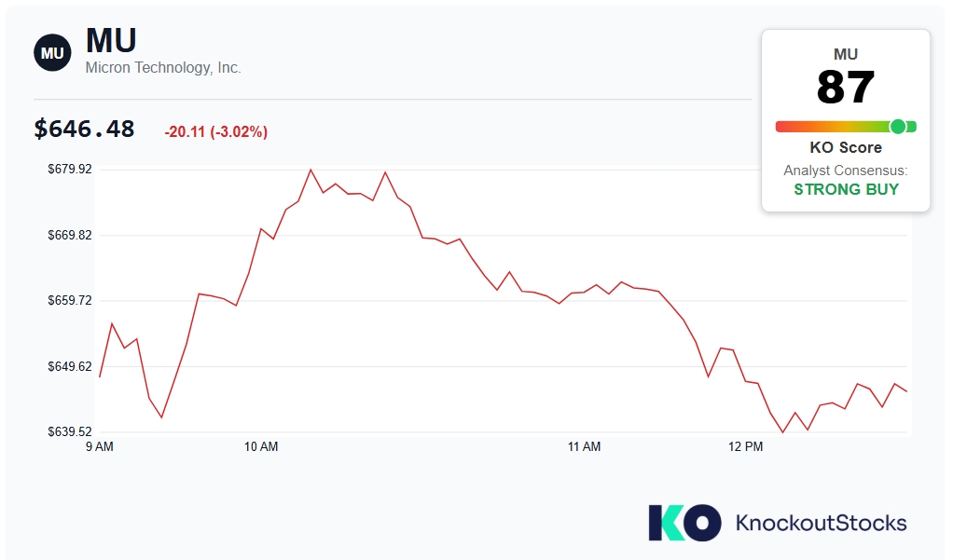953x560 pixels.
Task: Click the red-to-green KO Score gradient bar
Action: tap(846, 127)
